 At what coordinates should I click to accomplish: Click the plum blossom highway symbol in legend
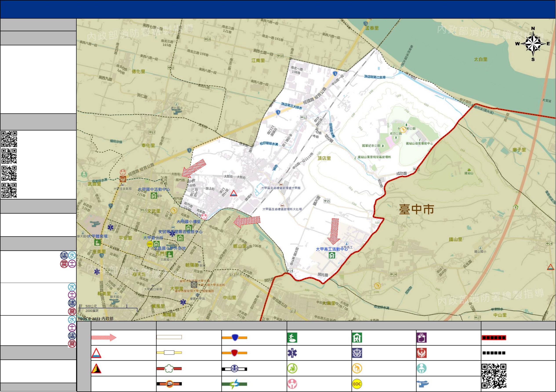coord(169,369)
